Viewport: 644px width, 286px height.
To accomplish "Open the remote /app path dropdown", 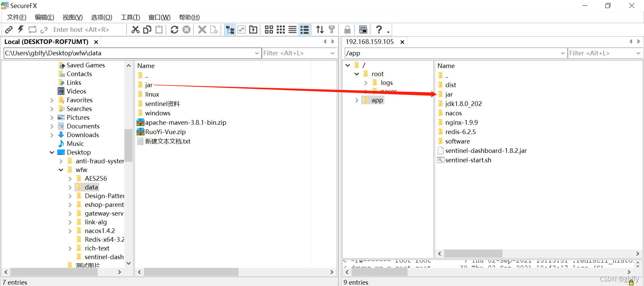I will [563, 53].
